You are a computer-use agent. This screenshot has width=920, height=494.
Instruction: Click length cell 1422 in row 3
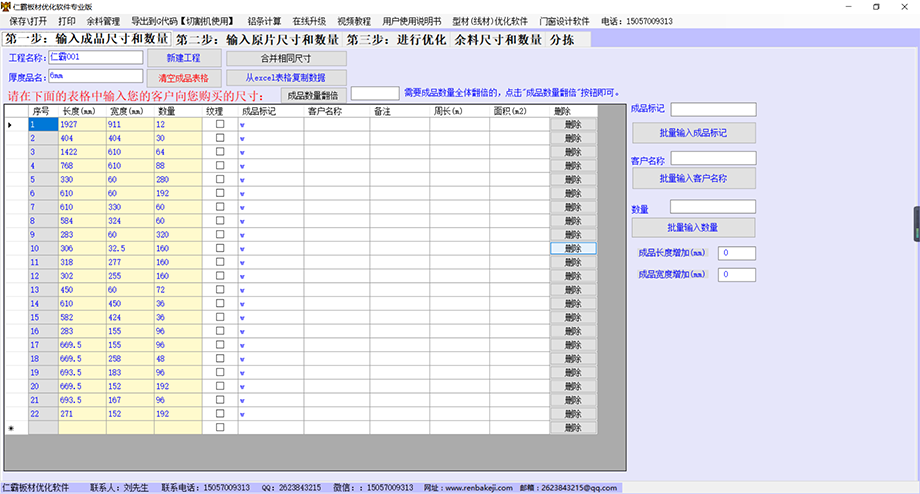tap(82, 152)
